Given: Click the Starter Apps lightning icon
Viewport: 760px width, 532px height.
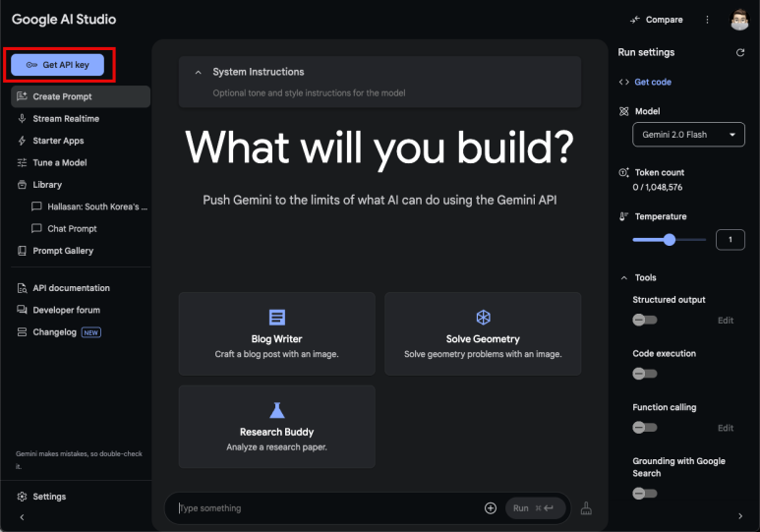Looking at the screenshot, I should coord(22,141).
